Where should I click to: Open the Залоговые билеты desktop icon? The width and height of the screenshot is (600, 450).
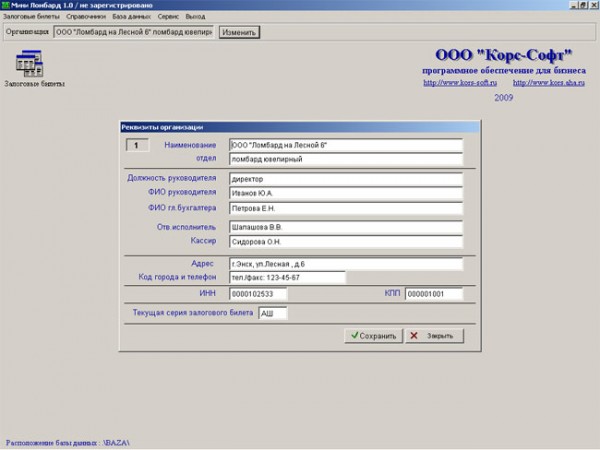tap(33, 64)
